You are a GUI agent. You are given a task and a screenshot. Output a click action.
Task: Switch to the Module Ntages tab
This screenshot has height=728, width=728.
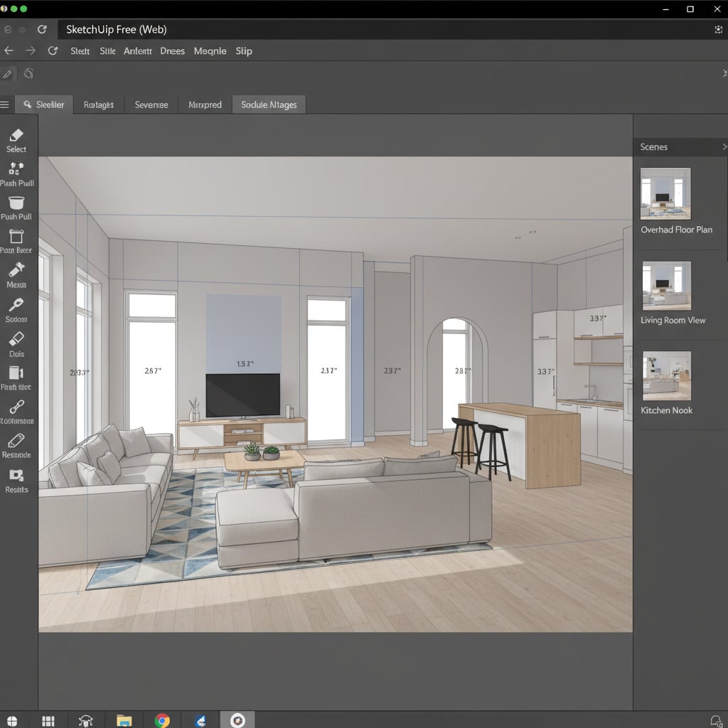pos(269,104)
